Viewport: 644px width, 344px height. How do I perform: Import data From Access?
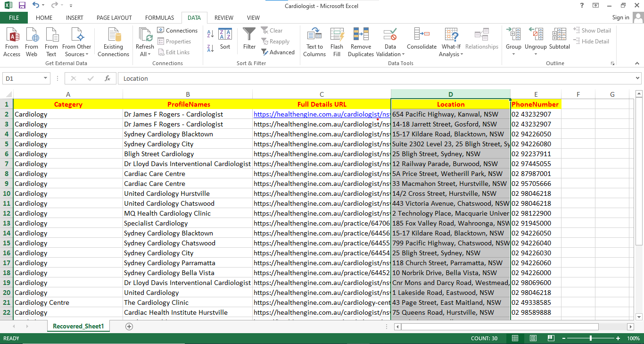12,42
